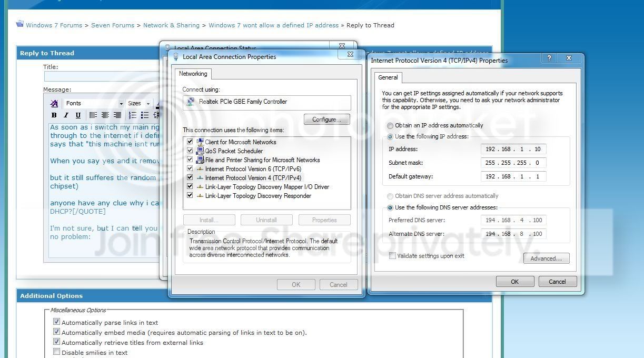Insert an ordered list in the message
This screenshot has width=644, height=358.
point(133,115)
